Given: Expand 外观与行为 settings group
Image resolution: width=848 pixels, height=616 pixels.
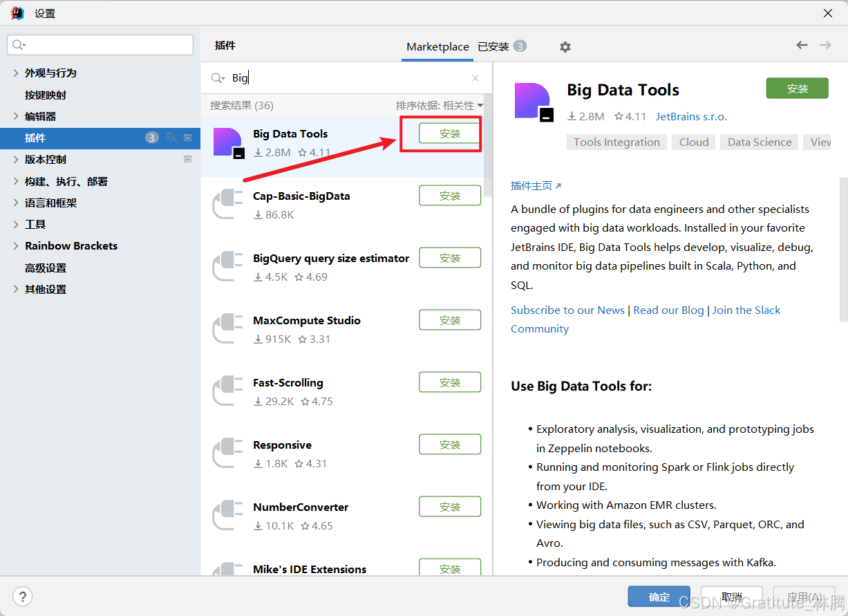Looking at the screenshot, I should tap(16, 73).
